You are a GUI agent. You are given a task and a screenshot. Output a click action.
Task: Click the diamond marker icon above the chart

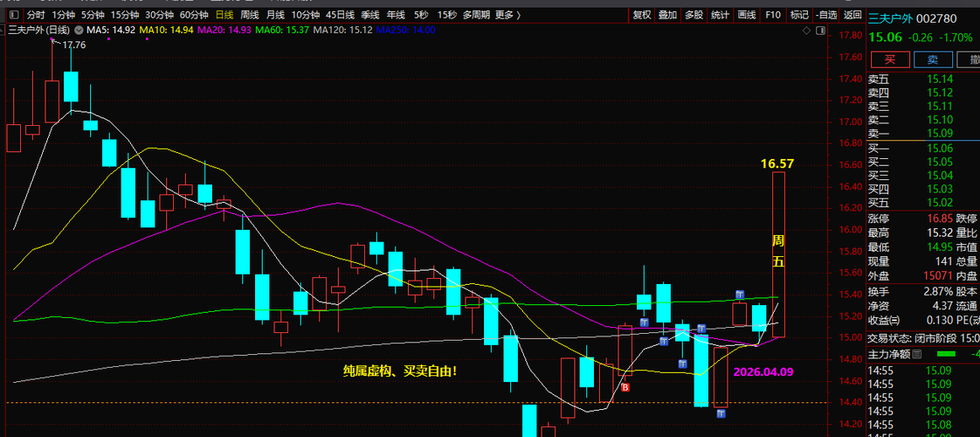807,30
